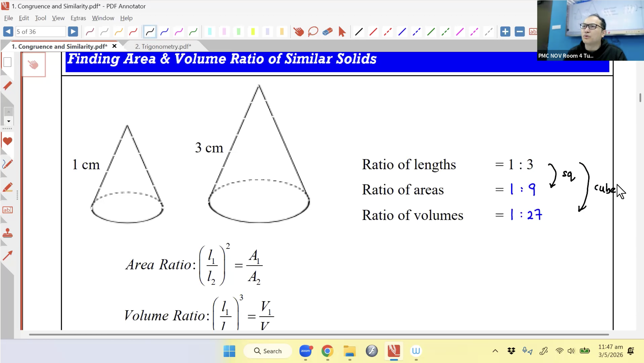Open the File menu
Screen dimensions: 644x363
coord(8,18)
